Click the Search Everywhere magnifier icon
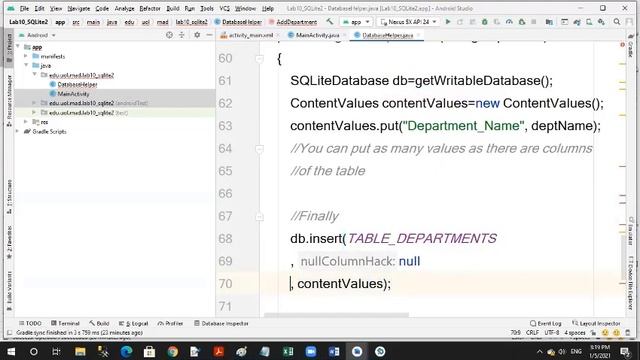The height and width of the screenshot is (360, 640). [617, 22]
